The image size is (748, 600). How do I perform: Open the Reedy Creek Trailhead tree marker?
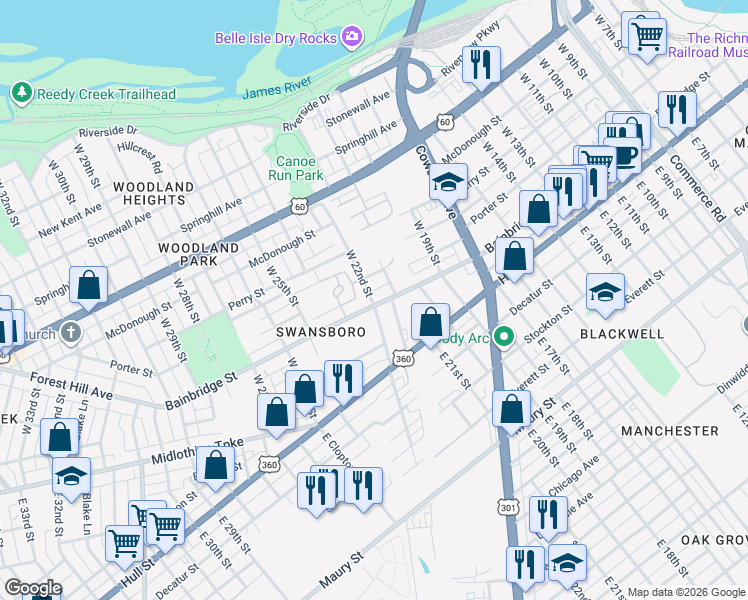(21, 92)
